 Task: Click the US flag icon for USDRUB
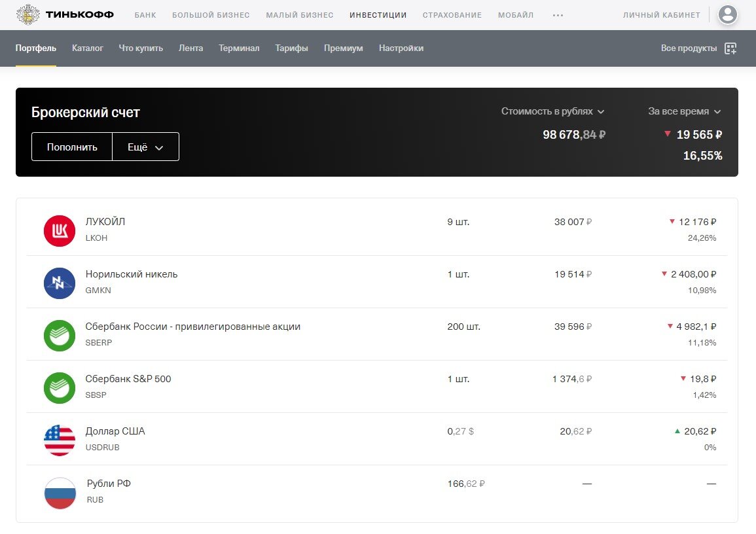coord(60,440)
